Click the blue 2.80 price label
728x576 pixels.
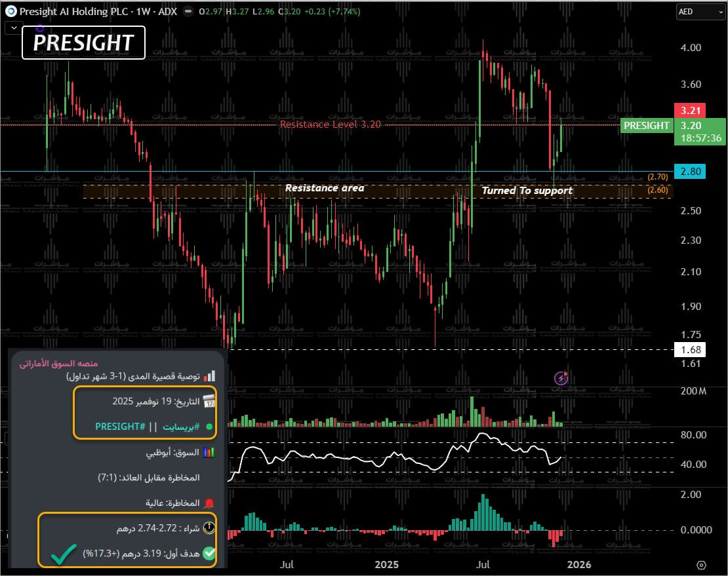(x=690, y=172)
